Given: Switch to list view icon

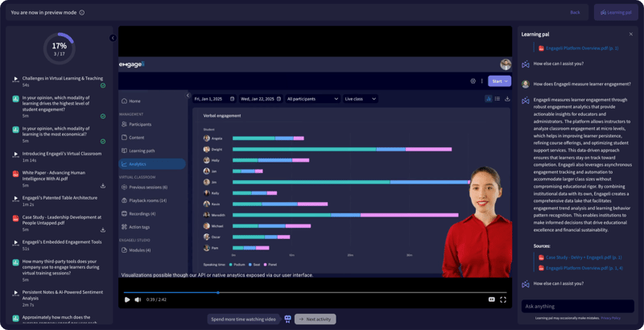Looking at the screenshot, I should coord(497,98).
